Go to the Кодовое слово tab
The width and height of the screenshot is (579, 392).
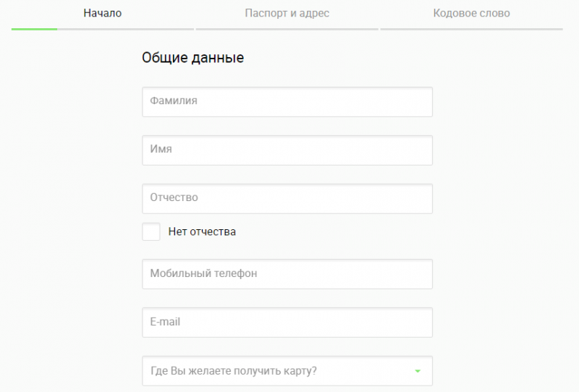coord(471,13)
